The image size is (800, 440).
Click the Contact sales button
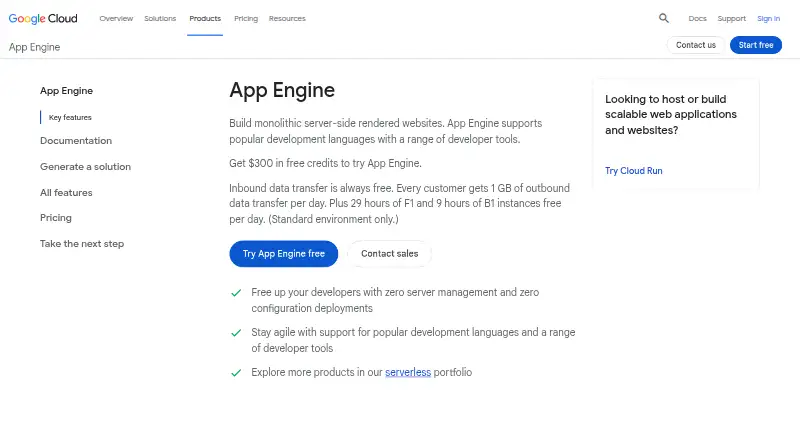click(389, 254)
